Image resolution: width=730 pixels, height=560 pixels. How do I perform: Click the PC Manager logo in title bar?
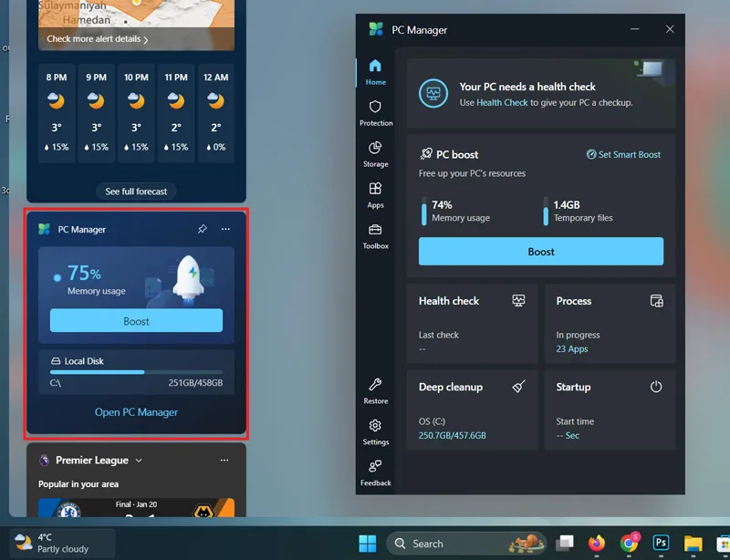[x=376, y=29]
